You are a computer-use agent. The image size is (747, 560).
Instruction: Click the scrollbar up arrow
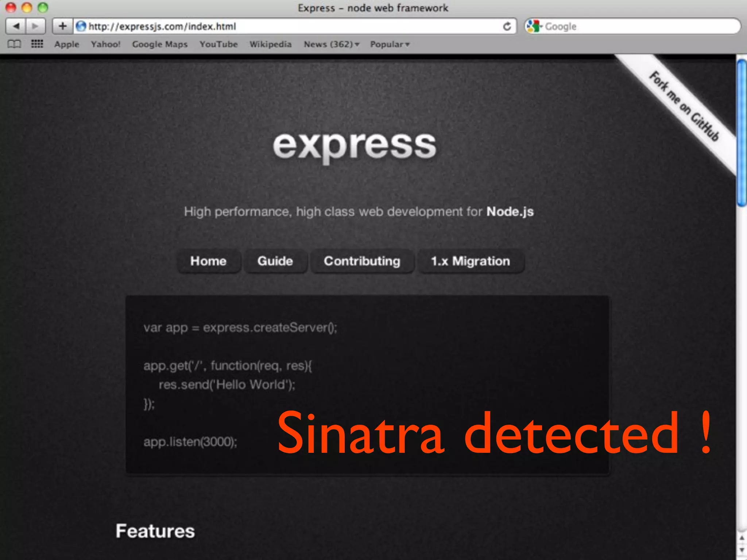pyautogui.click(x=742, y=538)
